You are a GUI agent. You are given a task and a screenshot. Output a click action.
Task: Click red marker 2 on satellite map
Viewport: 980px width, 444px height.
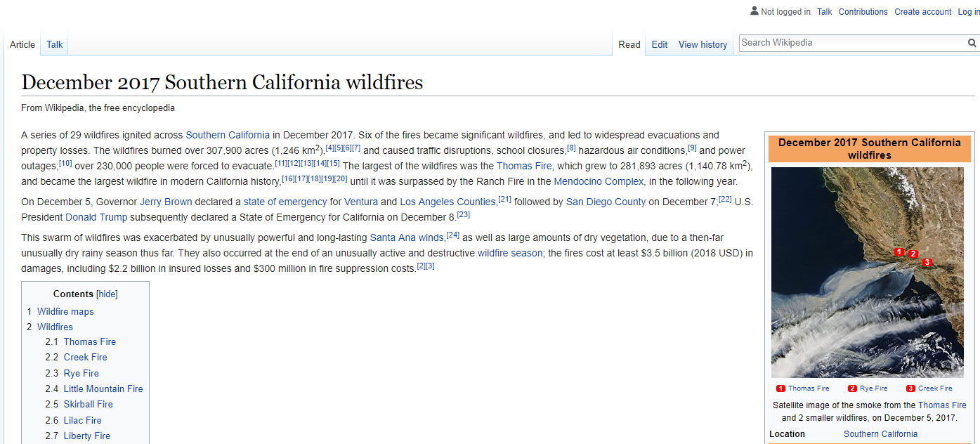(x=913, y=254)
